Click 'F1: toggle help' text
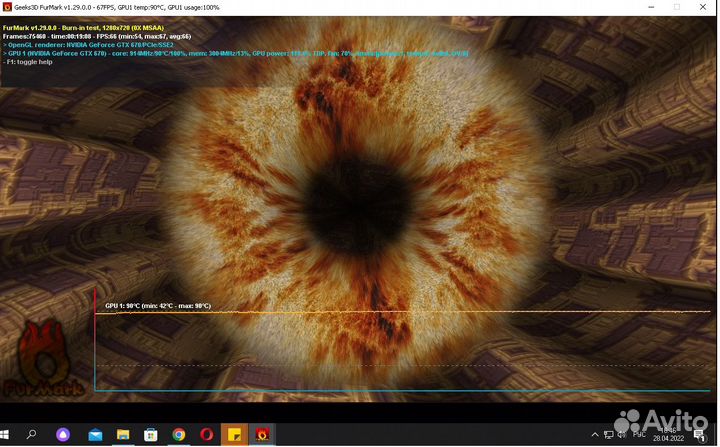This screenshot has height=447, width=720. tap(28, 62)
